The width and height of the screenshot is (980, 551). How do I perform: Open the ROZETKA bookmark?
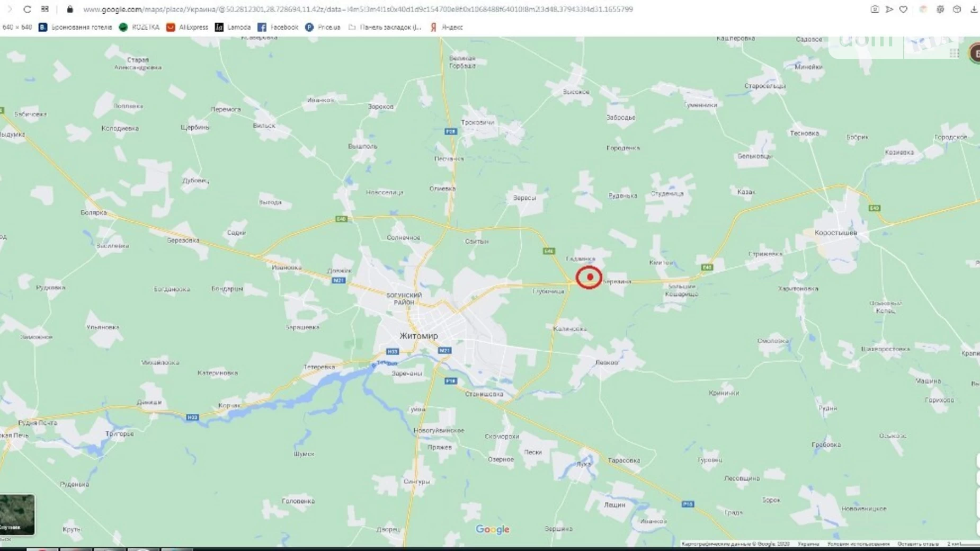point(139,27)
